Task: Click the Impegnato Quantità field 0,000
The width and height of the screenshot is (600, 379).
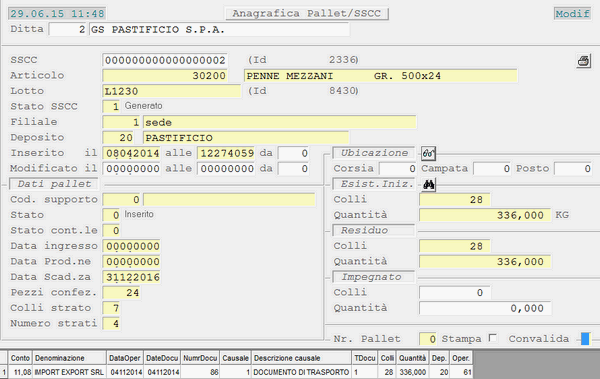Action: [x=485, y=308]
